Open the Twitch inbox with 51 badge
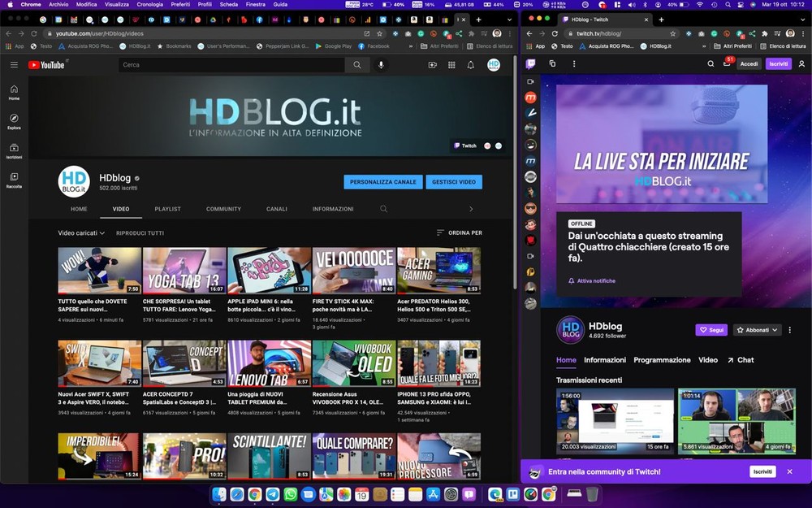 tap(727, 63)
